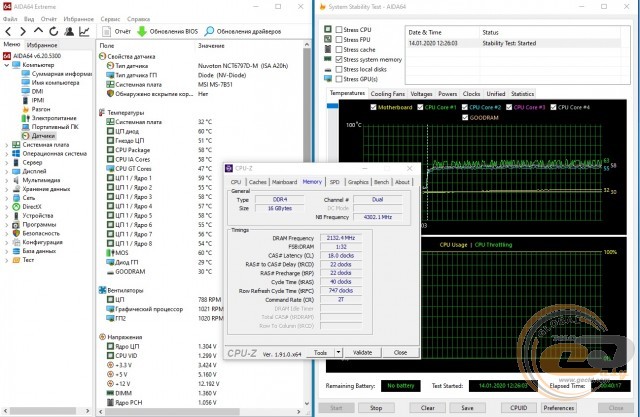
Task: Open CPUID from the stability test
Action: pos(518,408)
